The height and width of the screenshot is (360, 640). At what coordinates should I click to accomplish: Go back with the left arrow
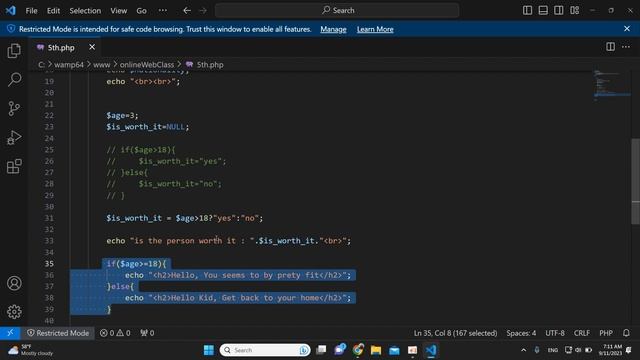pos(187,11)
